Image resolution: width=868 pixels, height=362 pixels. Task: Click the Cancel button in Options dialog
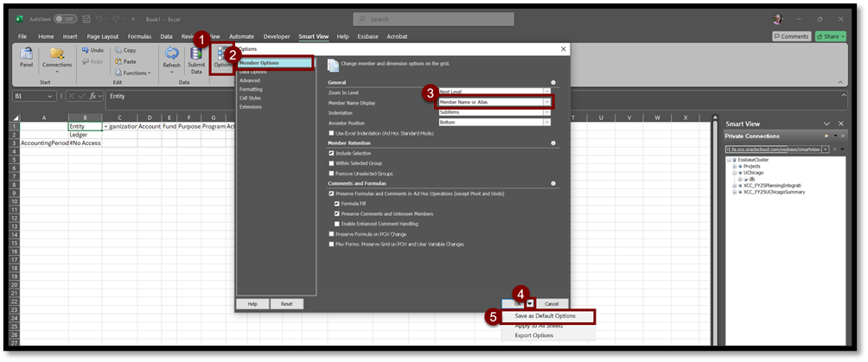point(552,304)
